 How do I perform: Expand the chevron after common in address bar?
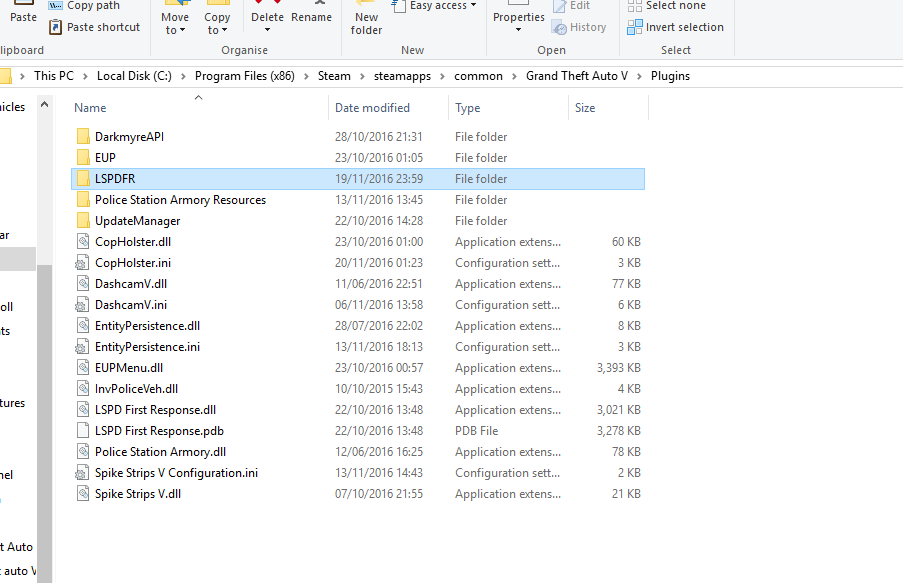[x=514, y=76]
